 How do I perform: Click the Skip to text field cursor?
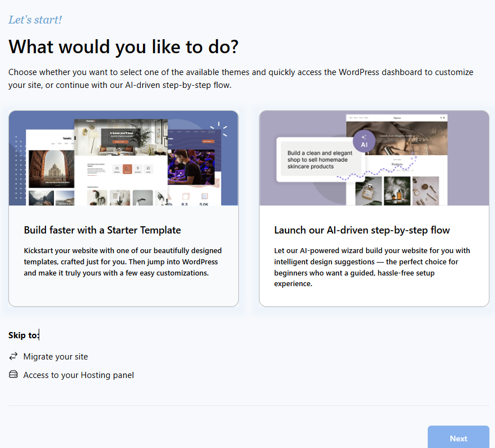tap(38, 334)
